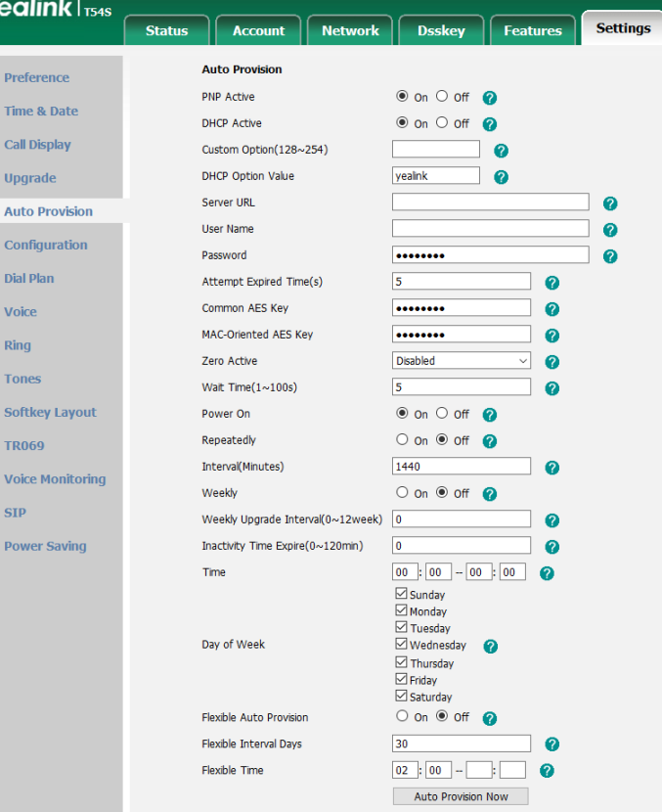Enable Weekly by selecting On
The width and height of the screenshot is (662, 812).
pyautogui.click(x=402, y=492)
